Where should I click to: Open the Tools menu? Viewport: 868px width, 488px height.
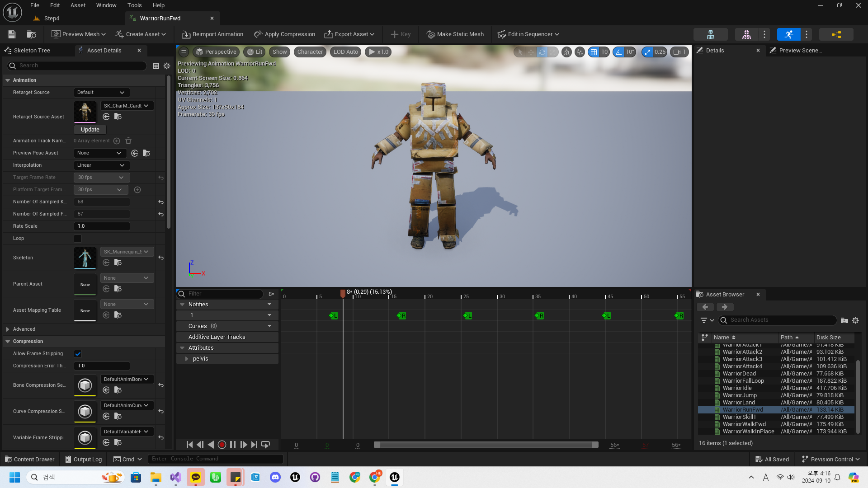click(134, 5)
